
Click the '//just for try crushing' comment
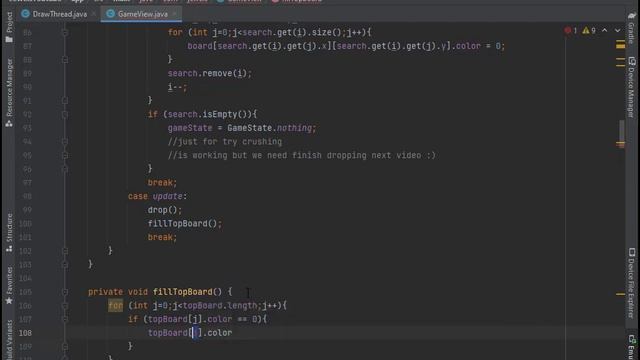(x=225, y=142)
